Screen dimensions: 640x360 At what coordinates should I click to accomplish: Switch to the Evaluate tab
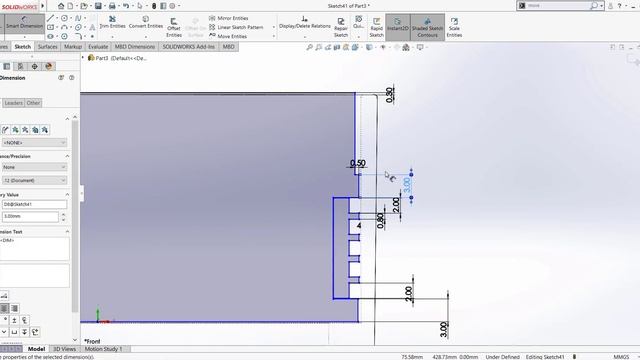(x=98, y=47)
